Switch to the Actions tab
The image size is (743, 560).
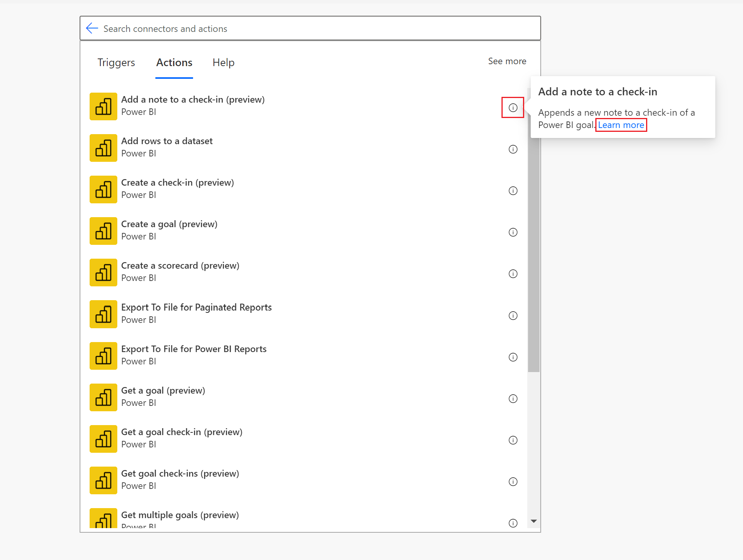click(174, 62)
